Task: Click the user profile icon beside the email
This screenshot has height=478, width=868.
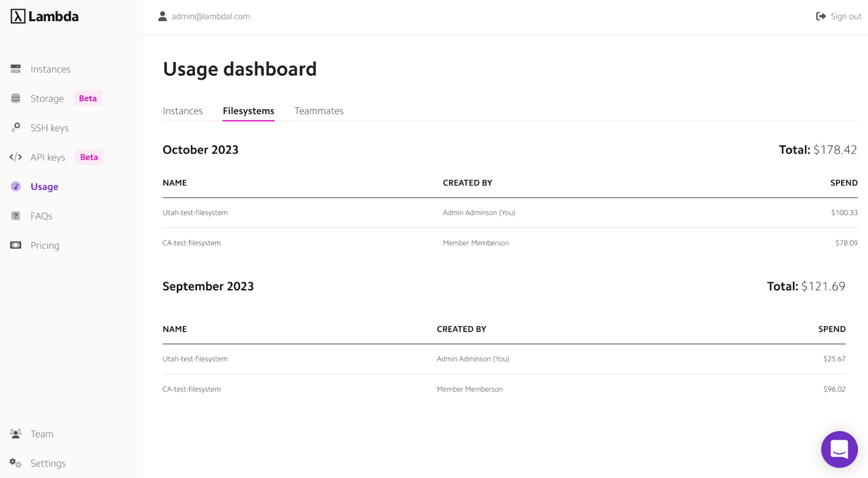Action: click(x=162, y=16)
